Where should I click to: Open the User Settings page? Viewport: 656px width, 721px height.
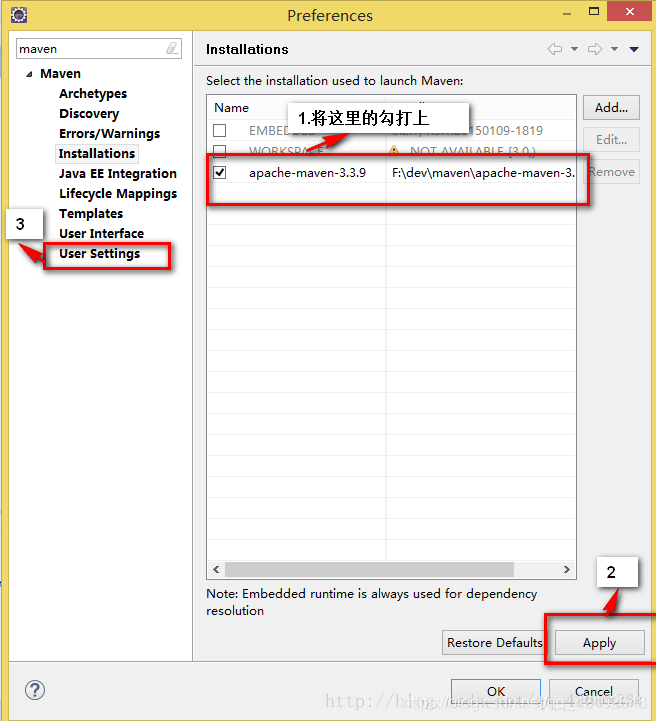click(100, 253)
